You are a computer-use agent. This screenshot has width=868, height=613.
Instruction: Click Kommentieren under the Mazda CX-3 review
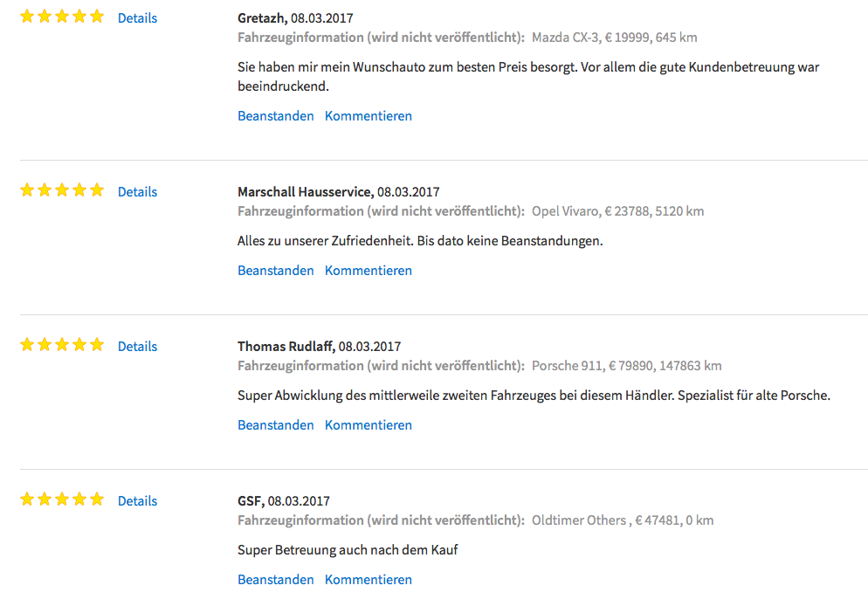coord(369,116)
